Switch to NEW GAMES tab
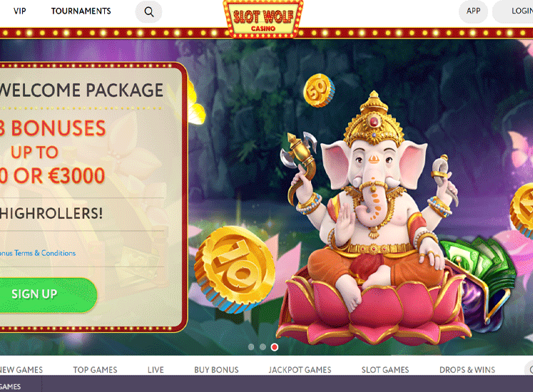 click(x=21, y=370)
